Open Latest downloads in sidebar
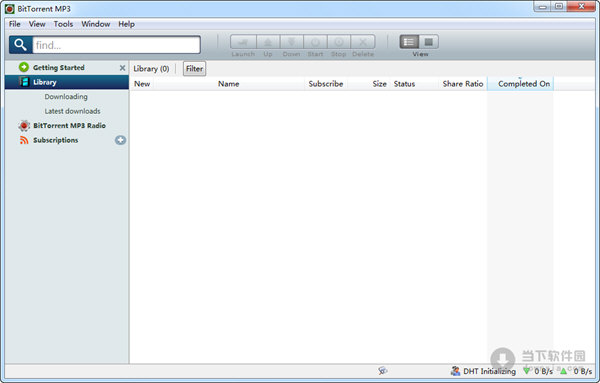 72,111
